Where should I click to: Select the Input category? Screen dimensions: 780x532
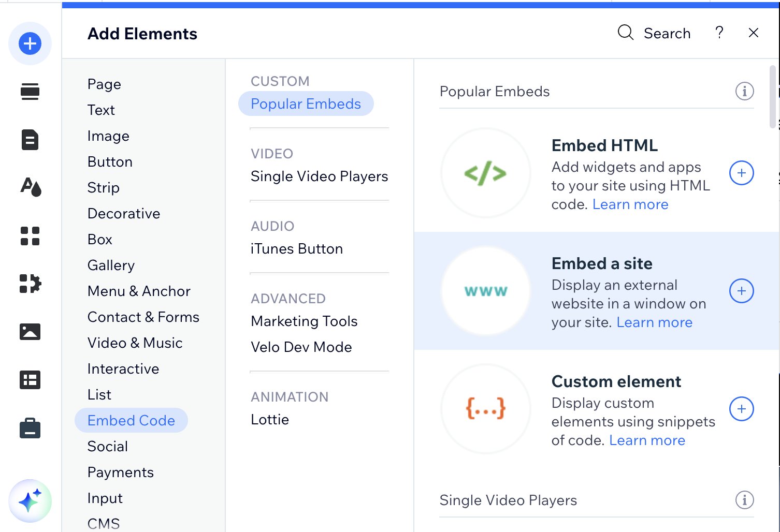click(x=105, y=498)
